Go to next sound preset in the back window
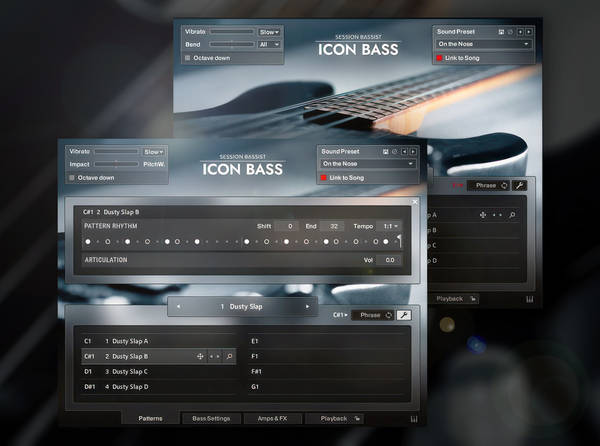The width and height of the screenshot is (600, 446). [x=528, y=32]
